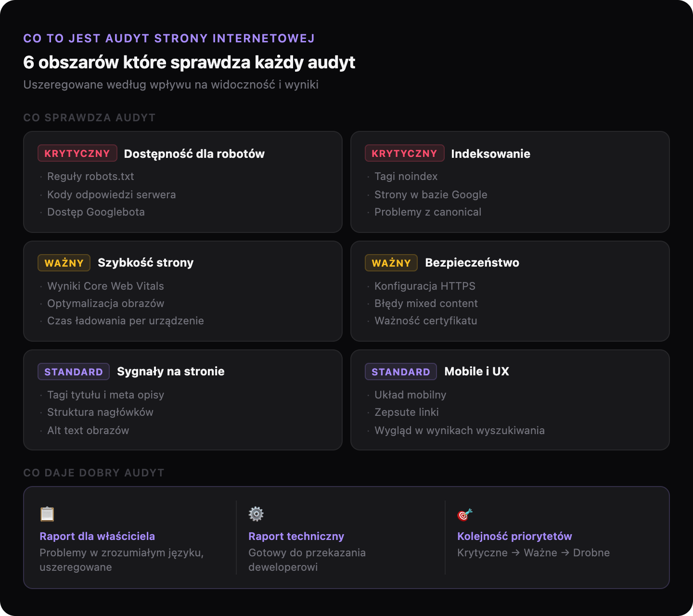This screenshot has width=693, height=616.
Task: Click the Ważność certyfikatu list item
Action: [426, 321]
